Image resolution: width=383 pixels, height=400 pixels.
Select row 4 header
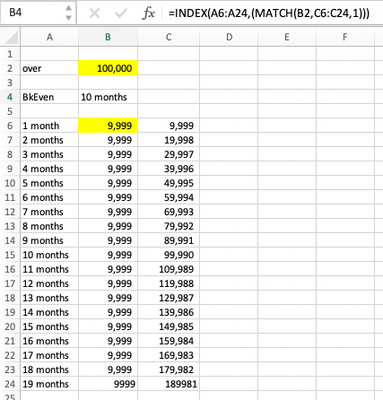[10, 97]
